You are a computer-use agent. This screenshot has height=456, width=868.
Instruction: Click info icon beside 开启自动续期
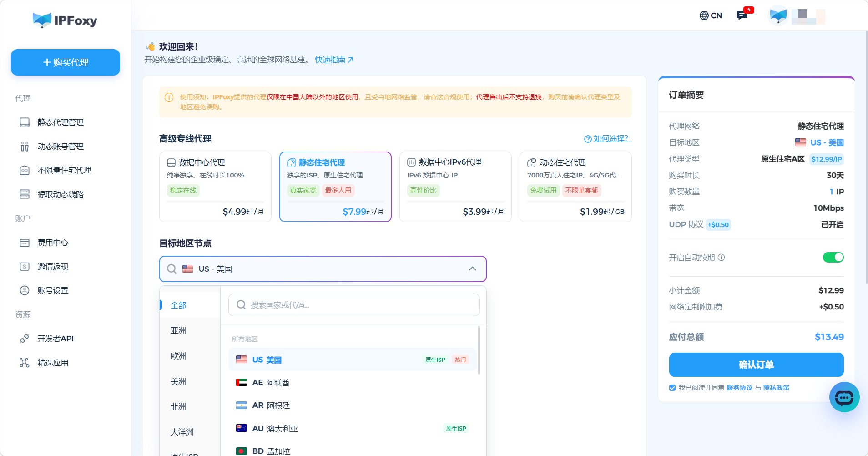click(722, 258)
